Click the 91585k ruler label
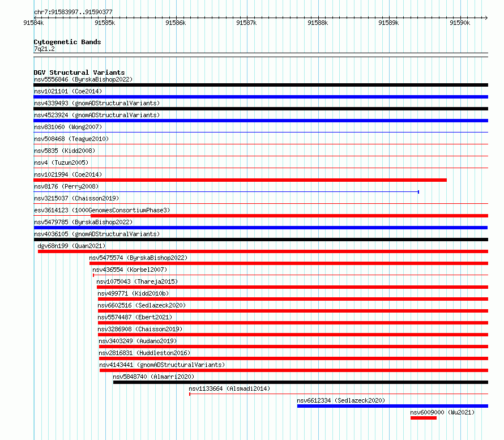 [x=105, y=23]
